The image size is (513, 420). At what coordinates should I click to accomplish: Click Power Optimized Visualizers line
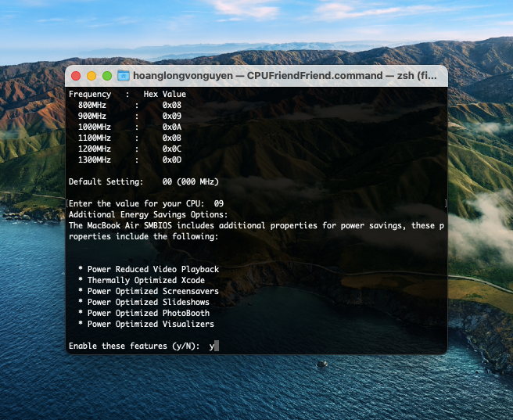click(150, 324)
